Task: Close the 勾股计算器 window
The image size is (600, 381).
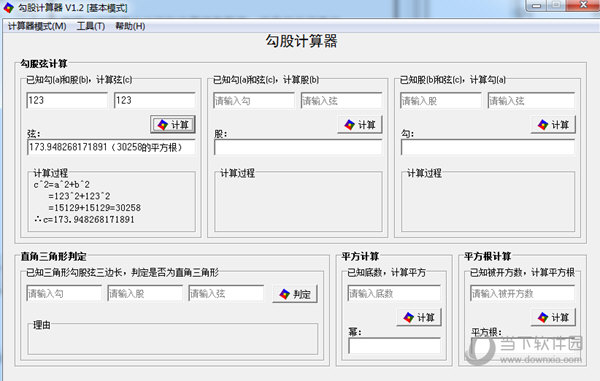Action: (x=583, y=5)
